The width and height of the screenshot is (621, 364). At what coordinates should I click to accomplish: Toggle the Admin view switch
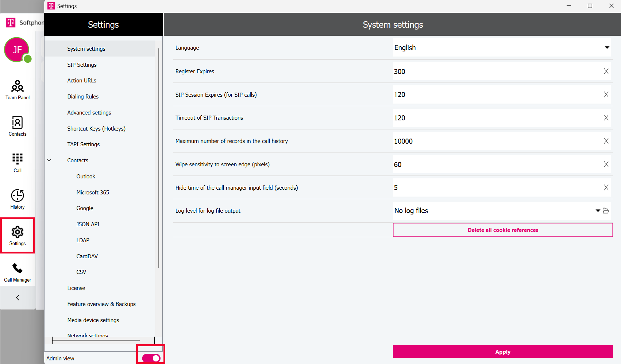click(151, 358)
